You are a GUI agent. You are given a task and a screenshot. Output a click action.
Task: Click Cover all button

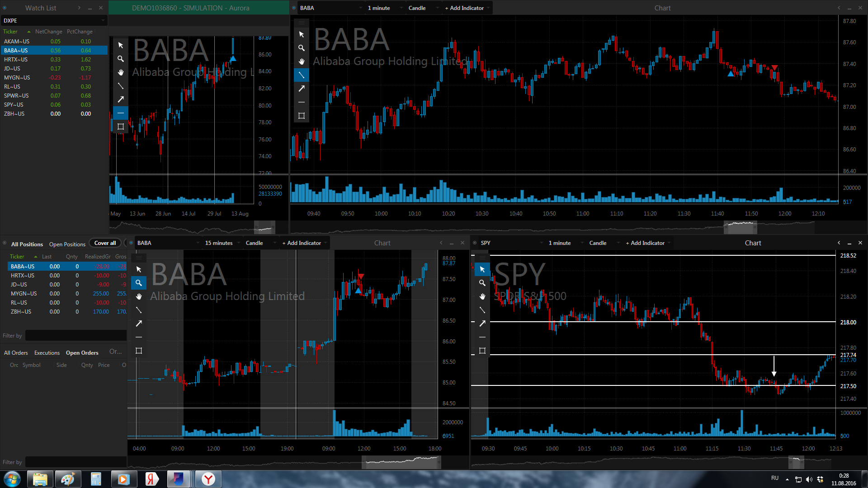point(105,243)
